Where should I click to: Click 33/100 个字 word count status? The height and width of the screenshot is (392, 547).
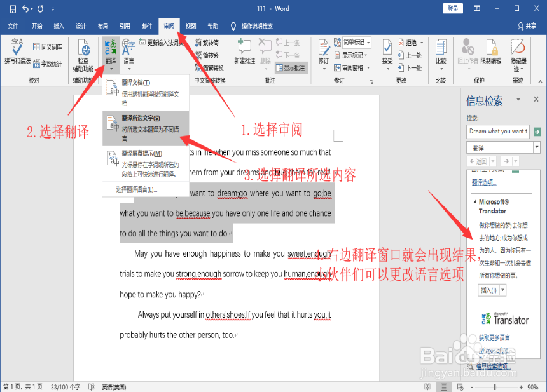point(66,387)
